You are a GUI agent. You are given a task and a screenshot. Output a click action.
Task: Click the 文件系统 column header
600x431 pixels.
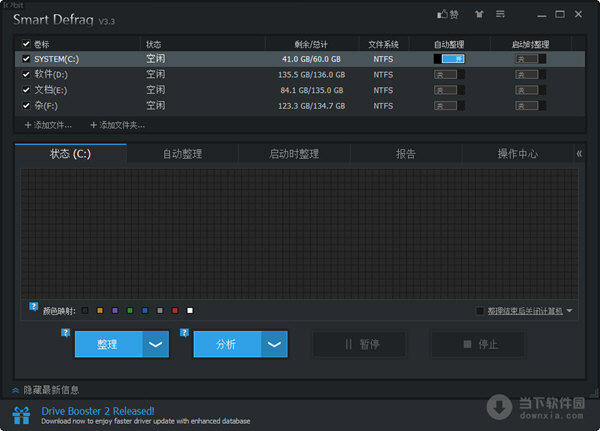pyautogui.click(x=383, y=44)
